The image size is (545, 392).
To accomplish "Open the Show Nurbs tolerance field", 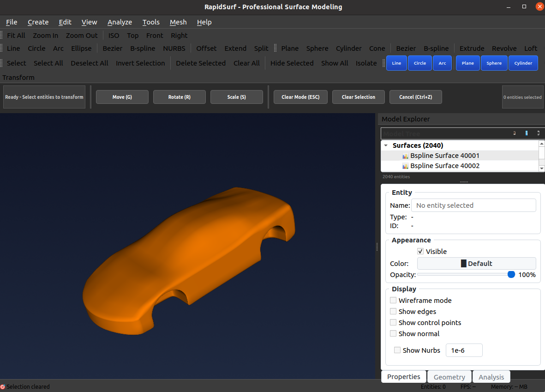I will click(x=464, y=350).
